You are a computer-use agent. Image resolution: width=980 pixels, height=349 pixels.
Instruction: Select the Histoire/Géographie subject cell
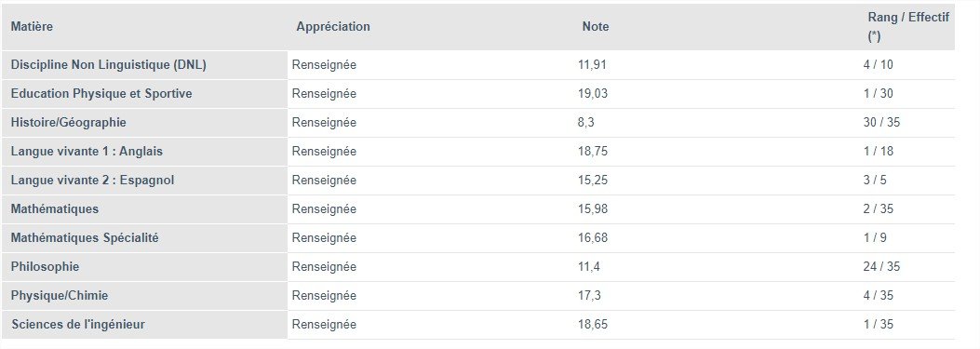click(144, 123)
